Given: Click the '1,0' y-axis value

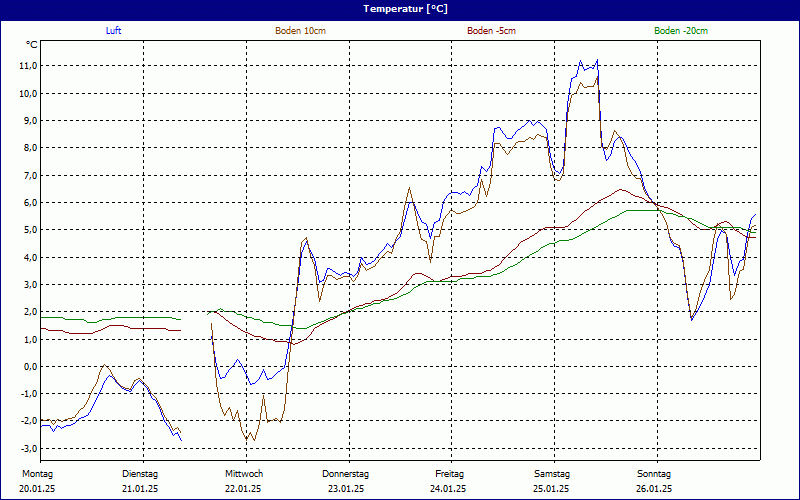Looking at the screenshot, I should 30,339.
